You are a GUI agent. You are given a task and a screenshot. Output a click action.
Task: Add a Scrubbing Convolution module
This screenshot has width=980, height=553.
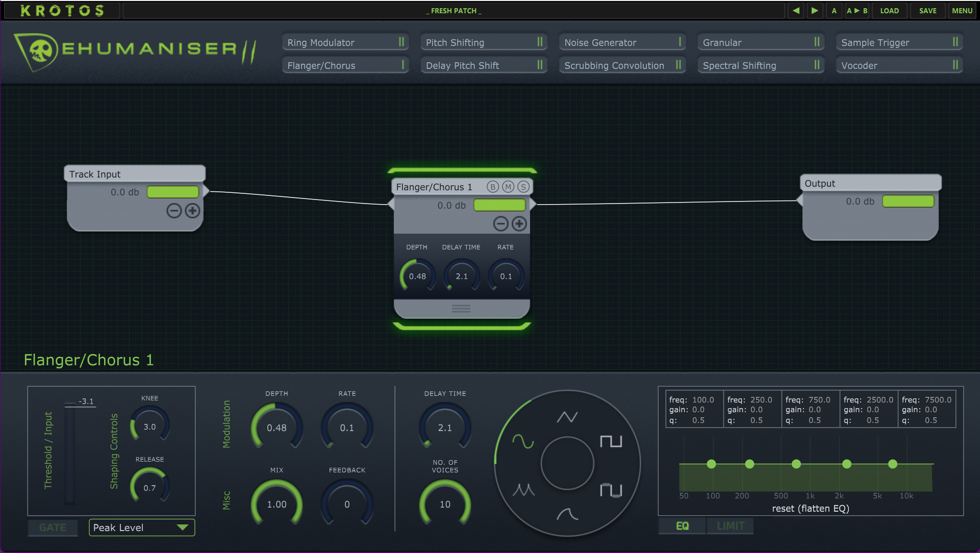point(622,65)
